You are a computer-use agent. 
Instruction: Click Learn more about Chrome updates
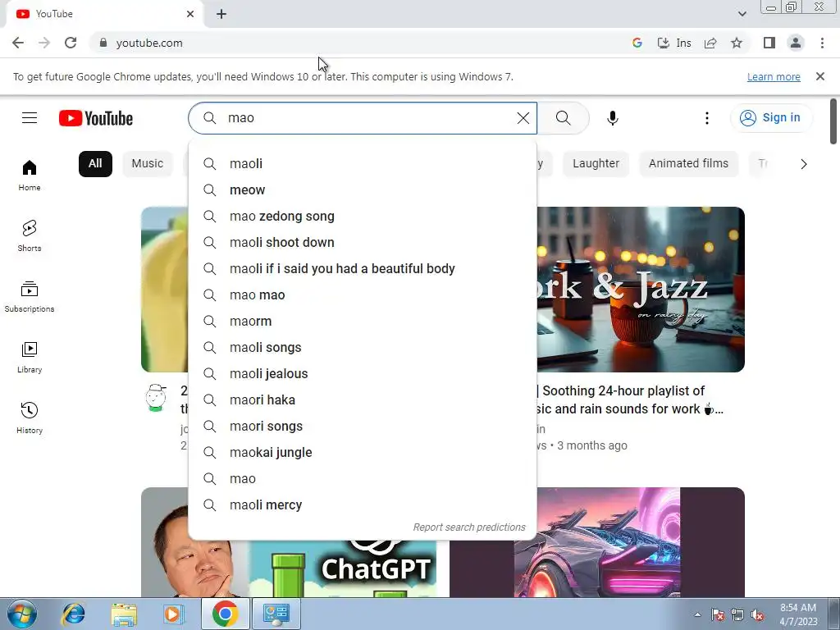[x=774, y=76]
